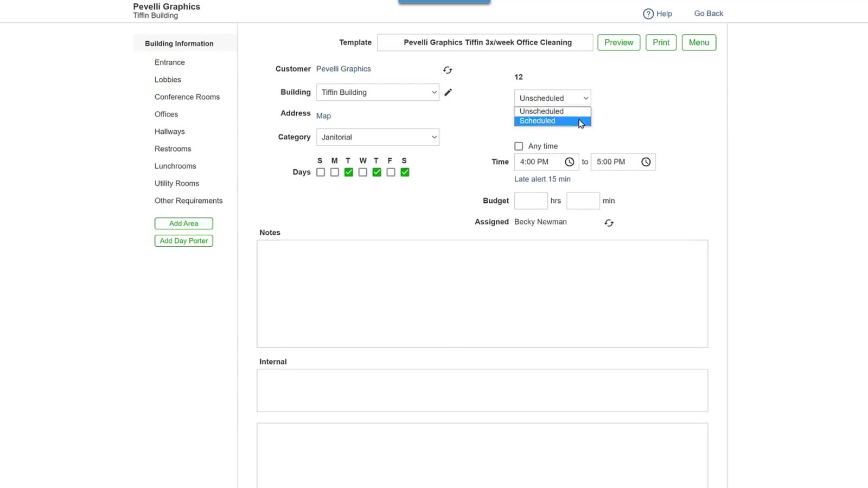Image resolution: width=868 pixels, height=488 pixels.
Task: Toggle the Sunday day checkbox
Action: pyautogui.click(x=321, y=172)
